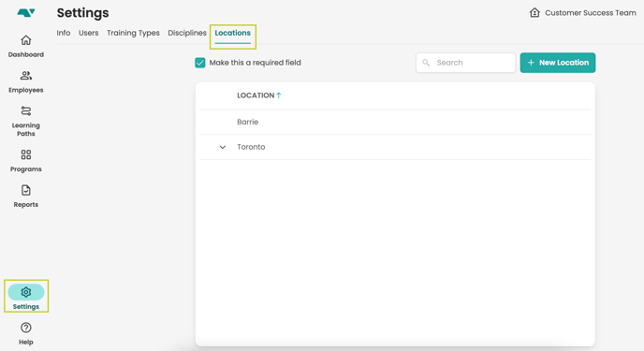Switch to the Info tab
Screen dimensions: 644x351
point(64,33)
